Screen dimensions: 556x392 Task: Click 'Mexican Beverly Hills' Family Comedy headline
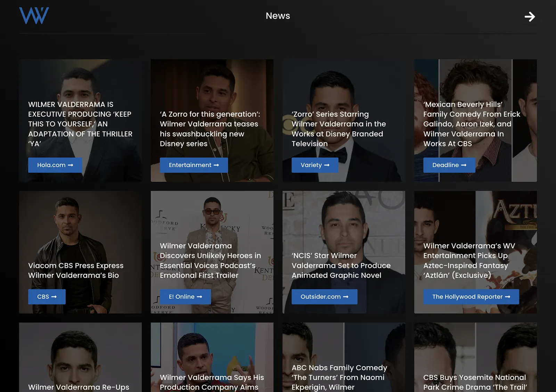tap(472, 124)
